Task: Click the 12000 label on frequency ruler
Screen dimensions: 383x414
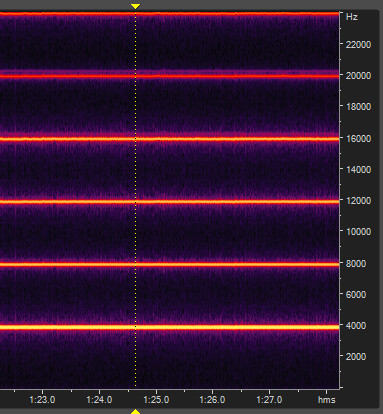Action: 358,201
